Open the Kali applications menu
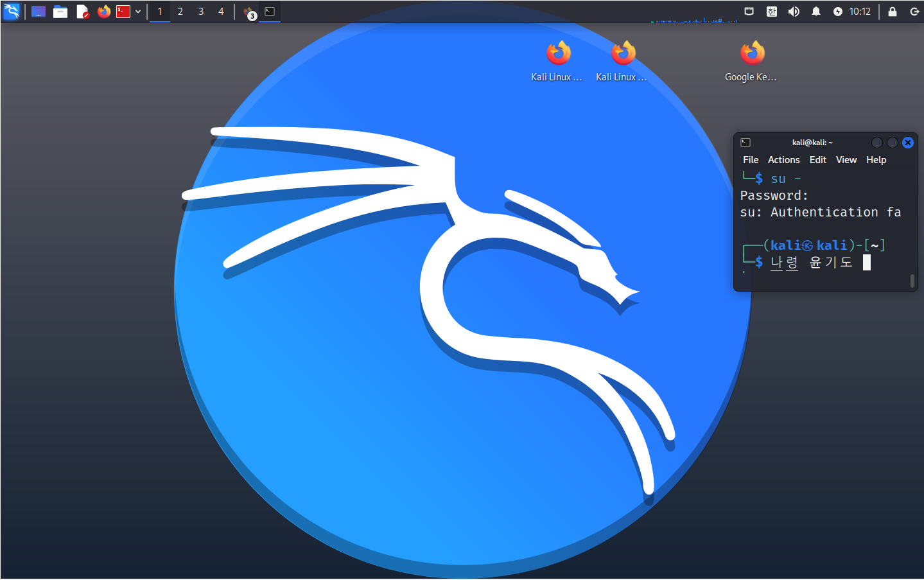This screenshot has width=924, height=580. tap(12, 12)
